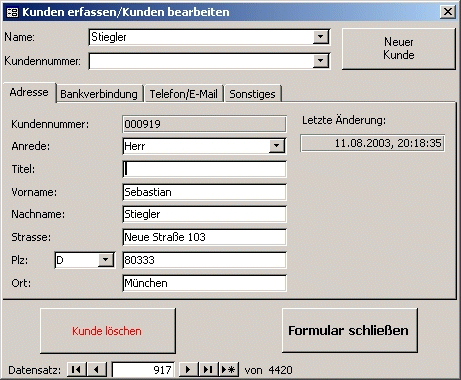Click the Strasse field Neue Straße 103

tap(204, 237)
